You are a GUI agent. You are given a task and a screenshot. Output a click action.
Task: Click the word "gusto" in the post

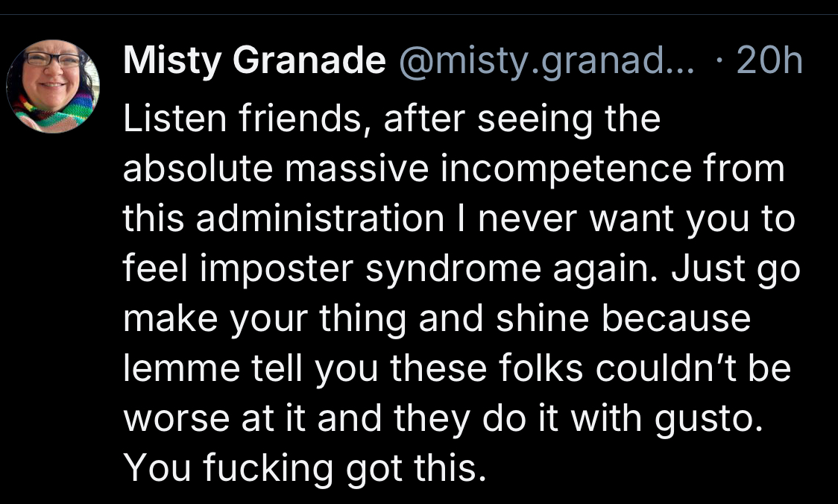pos(708,419)
